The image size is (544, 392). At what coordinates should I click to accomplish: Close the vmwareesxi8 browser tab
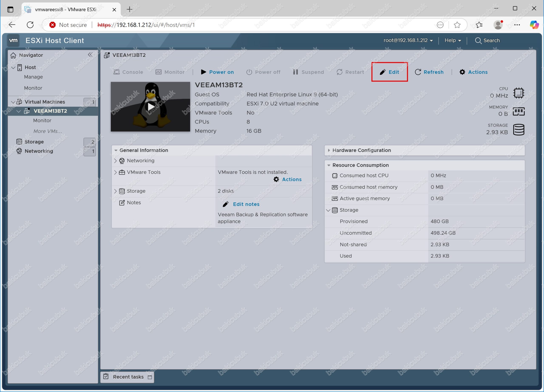point(114,10)
